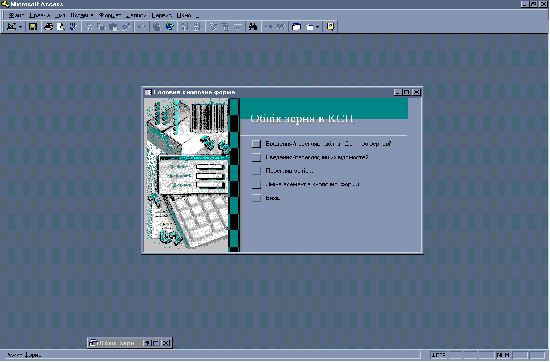Click the Filter by Selection icon
Viewport: 550px width, 362px height.
click(213, 27)
